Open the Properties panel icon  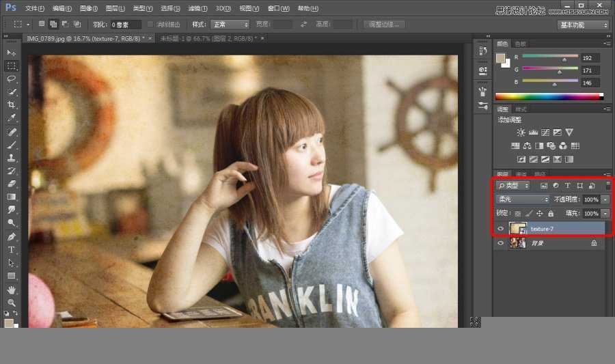(483, 70)
